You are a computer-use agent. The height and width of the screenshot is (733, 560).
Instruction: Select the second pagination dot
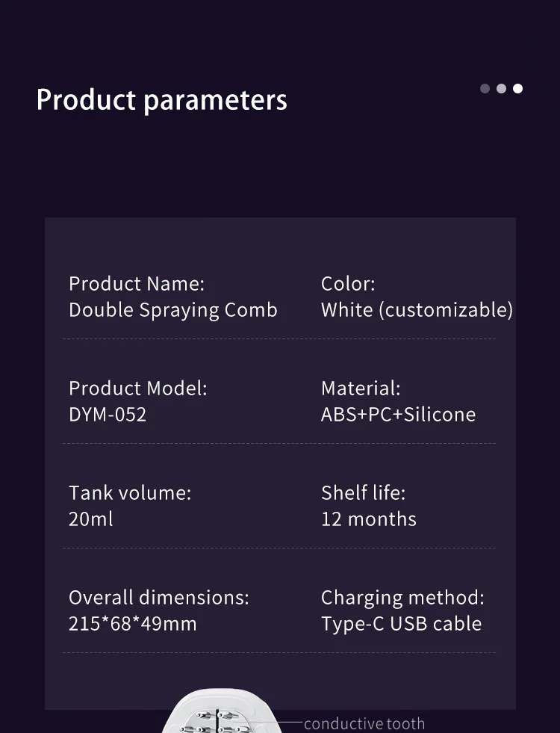[x=501, y=88]
